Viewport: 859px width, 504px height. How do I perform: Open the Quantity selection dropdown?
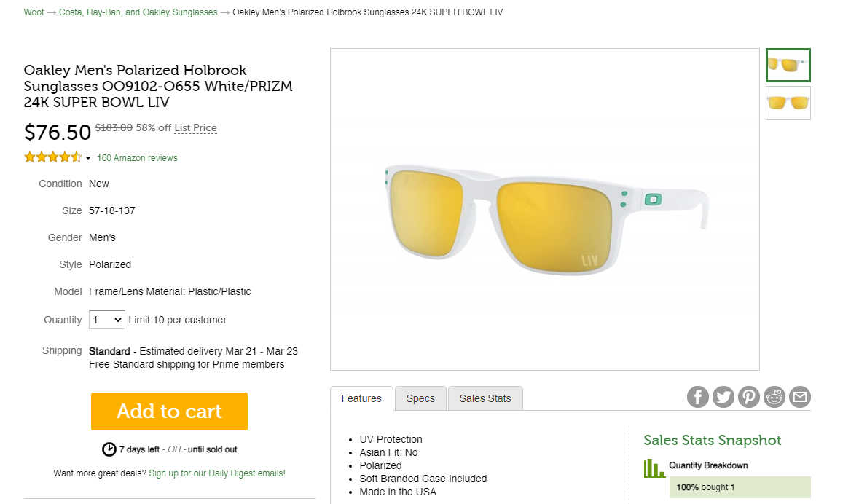point(106,319)
